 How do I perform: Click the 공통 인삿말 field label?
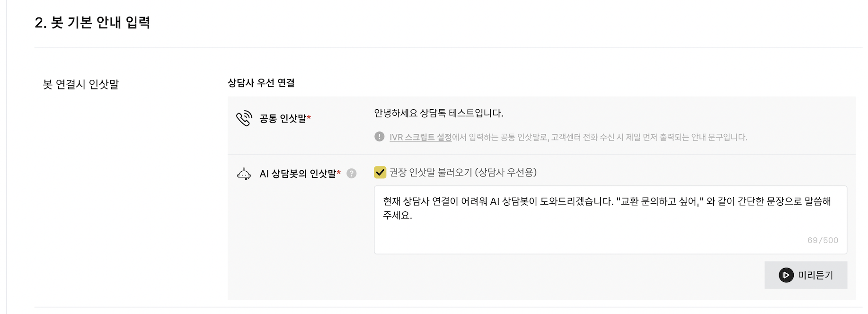point(283,118)
